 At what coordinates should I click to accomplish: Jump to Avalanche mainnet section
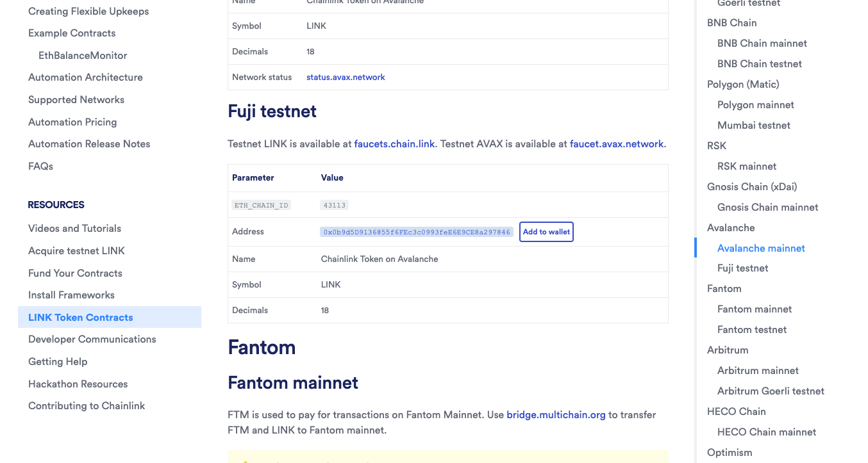pos(761,248)
